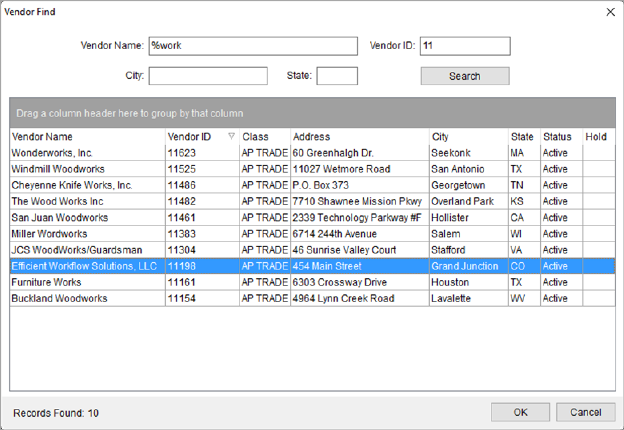Sort results by Status column
This screenshot has width=624, height=430.
(x=557, y=136)
